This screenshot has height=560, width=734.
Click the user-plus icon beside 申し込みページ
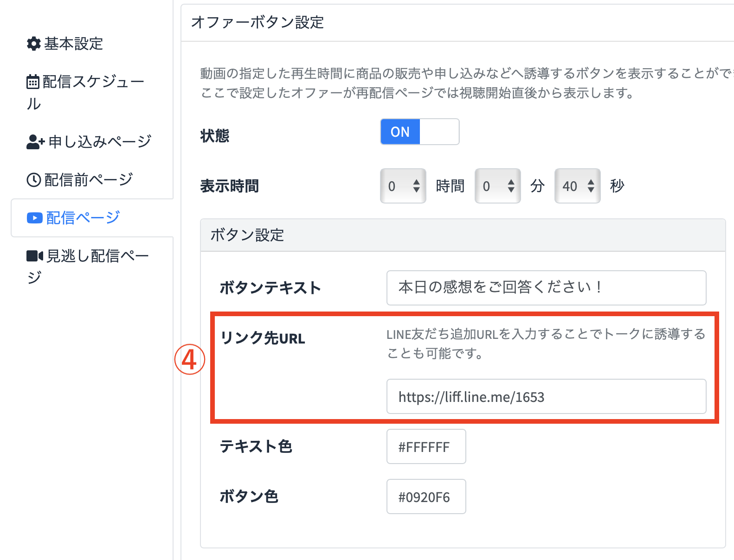[35, 142]
